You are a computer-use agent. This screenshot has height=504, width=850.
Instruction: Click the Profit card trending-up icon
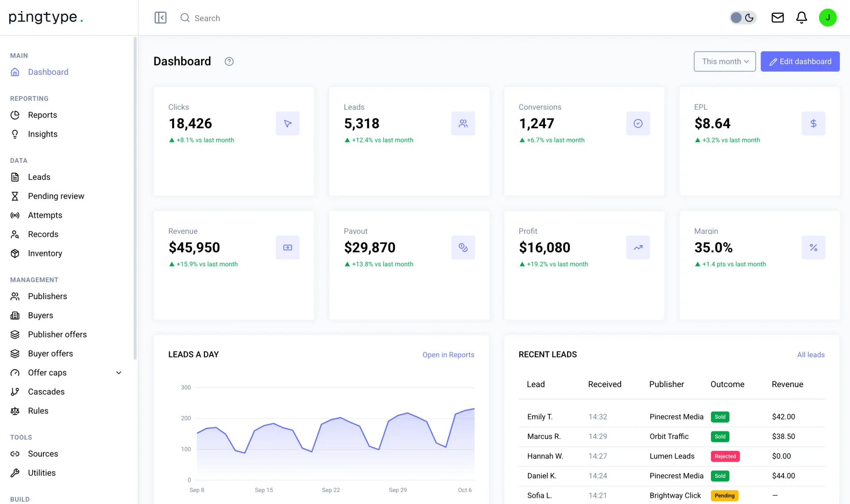pos(638,247)
